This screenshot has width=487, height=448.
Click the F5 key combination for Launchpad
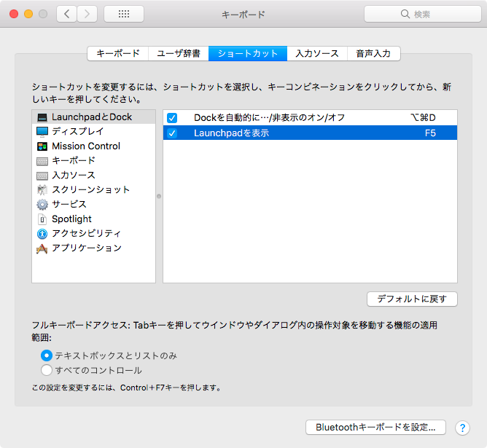[x=430, y=133]
